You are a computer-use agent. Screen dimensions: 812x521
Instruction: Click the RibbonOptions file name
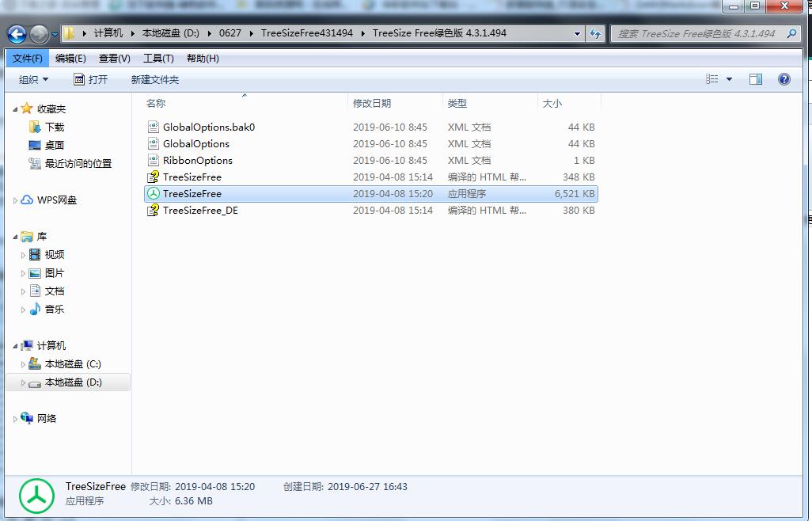(198, 160)
